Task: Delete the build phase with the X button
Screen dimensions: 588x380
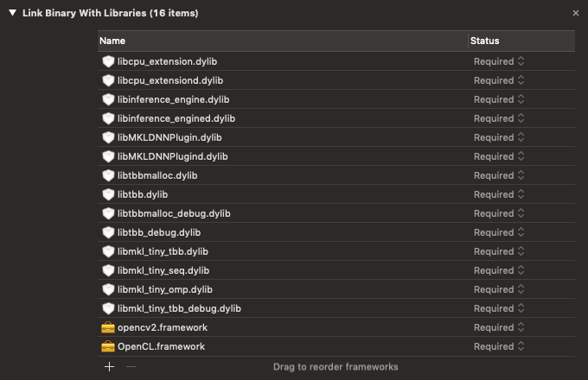Action: [x=576, y=13]
